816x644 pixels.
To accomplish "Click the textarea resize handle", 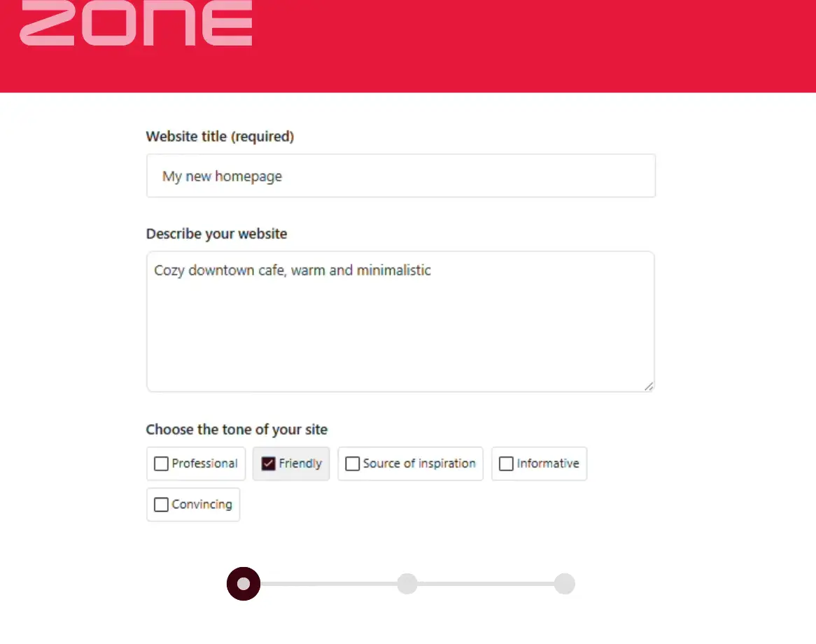I will 649,386.
